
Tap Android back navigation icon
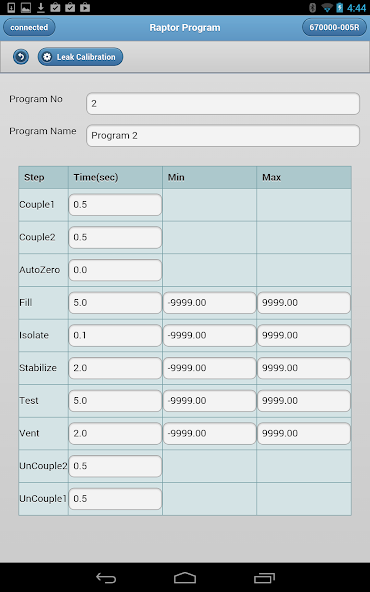(x=106, y=578)
